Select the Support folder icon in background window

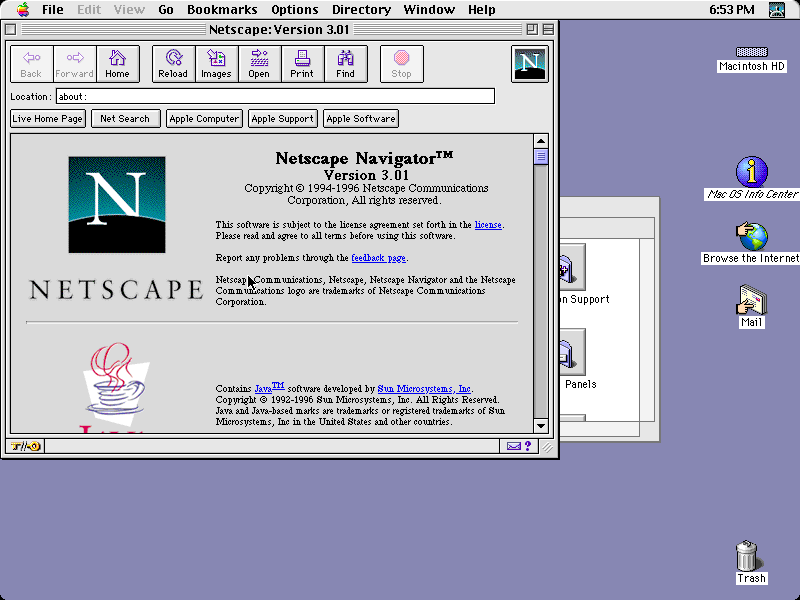[x=572, y=267]
